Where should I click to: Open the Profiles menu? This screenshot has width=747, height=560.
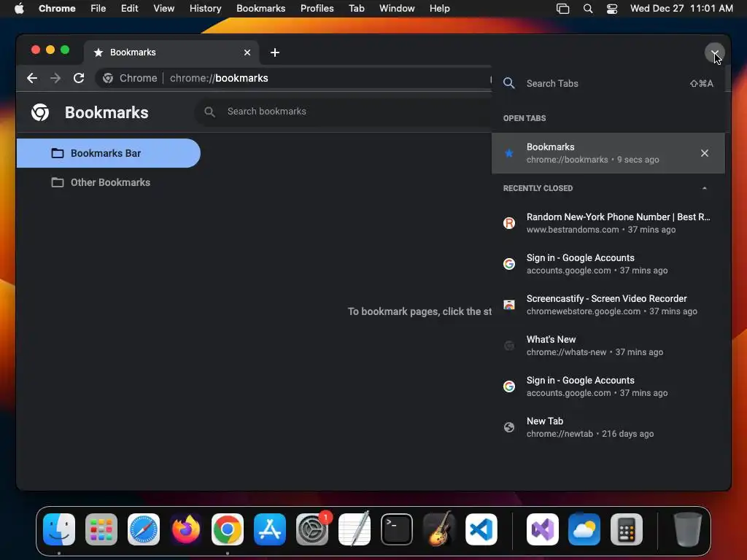point(317,9)
